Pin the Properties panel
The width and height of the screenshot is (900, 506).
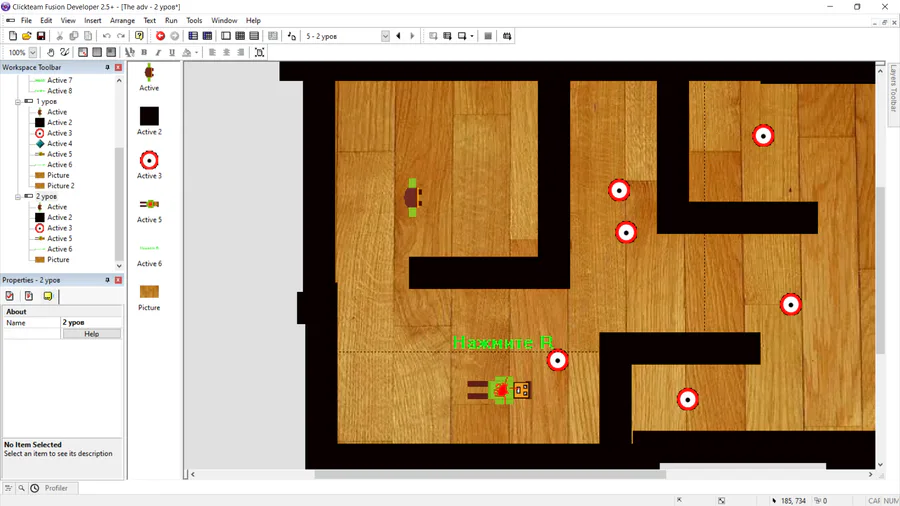(x=107, y=280)
